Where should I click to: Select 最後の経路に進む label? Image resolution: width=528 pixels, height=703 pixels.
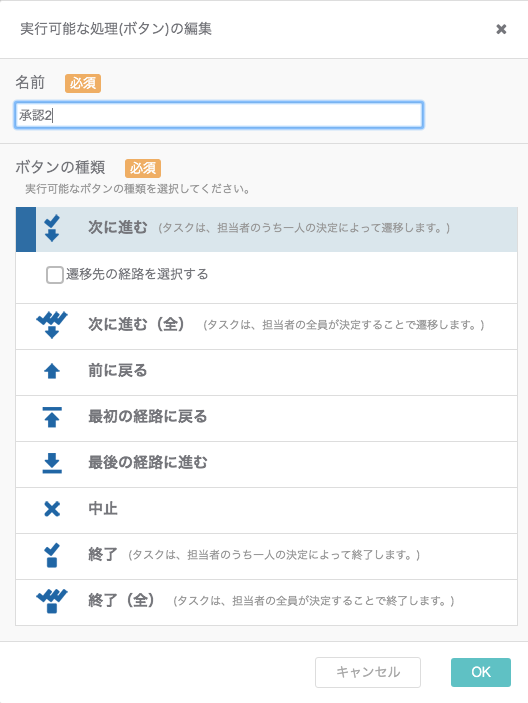(x=147, y=462)
